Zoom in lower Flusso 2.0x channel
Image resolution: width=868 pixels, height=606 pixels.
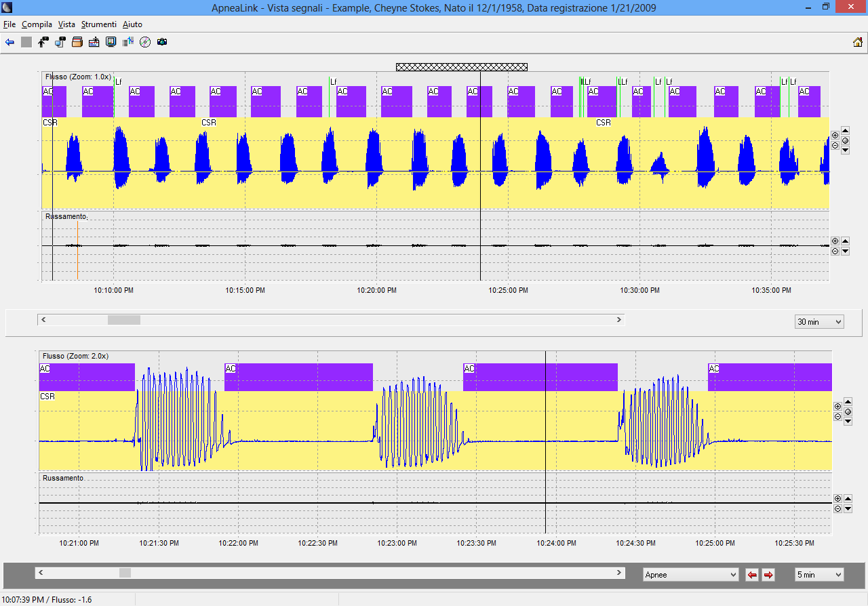tap(837, 406)
